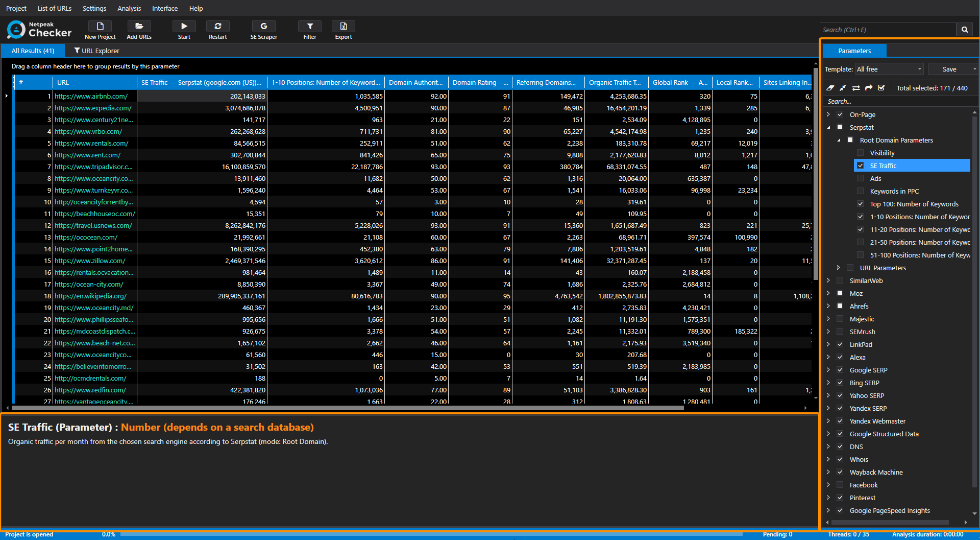Open the List of URLs menu

(55, 8)
